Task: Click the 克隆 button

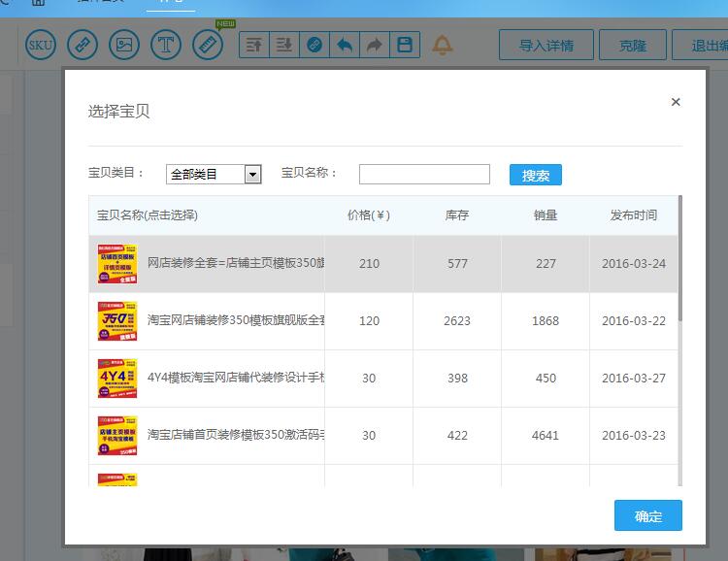Action: [x=632, y=45]
